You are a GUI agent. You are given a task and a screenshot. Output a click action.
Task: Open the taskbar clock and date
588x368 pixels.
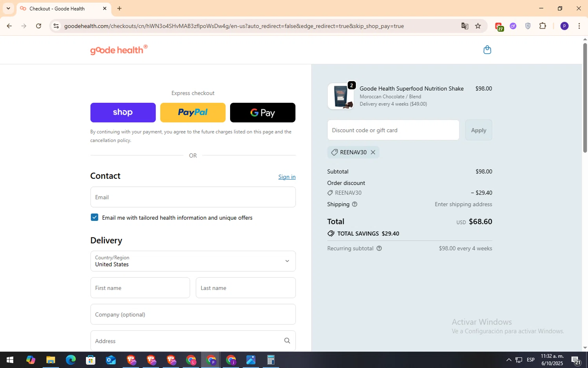point(552,360)
